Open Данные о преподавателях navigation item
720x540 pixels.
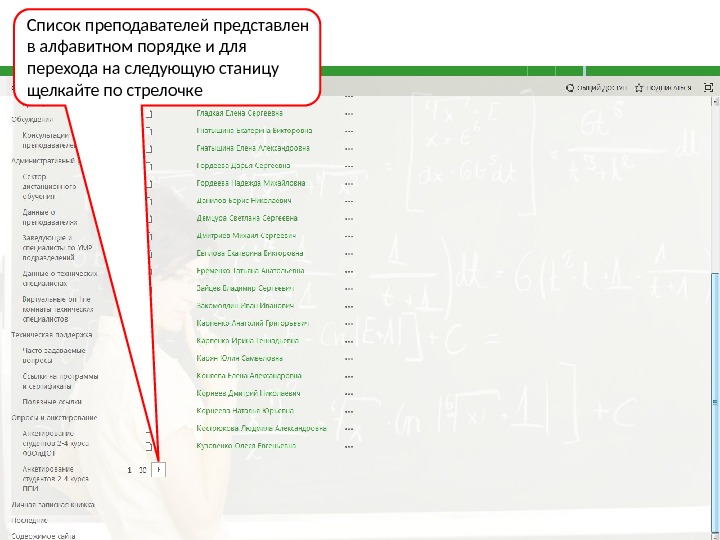point(50,217)
